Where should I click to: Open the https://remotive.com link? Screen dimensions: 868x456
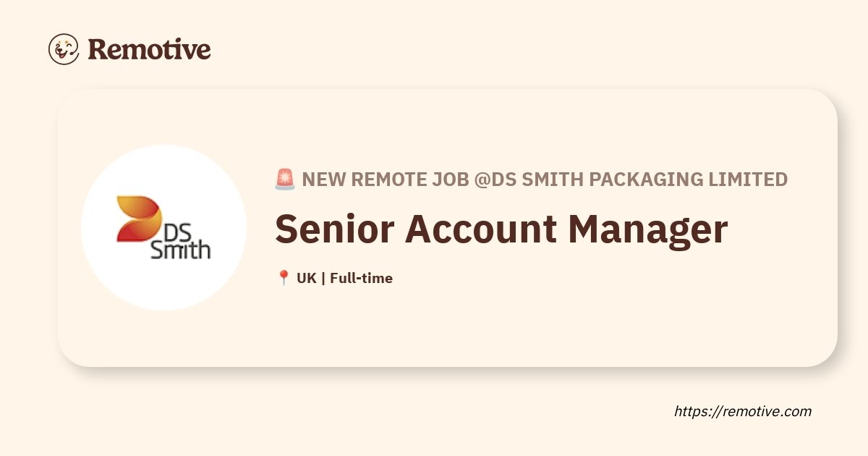coord(743,412)
